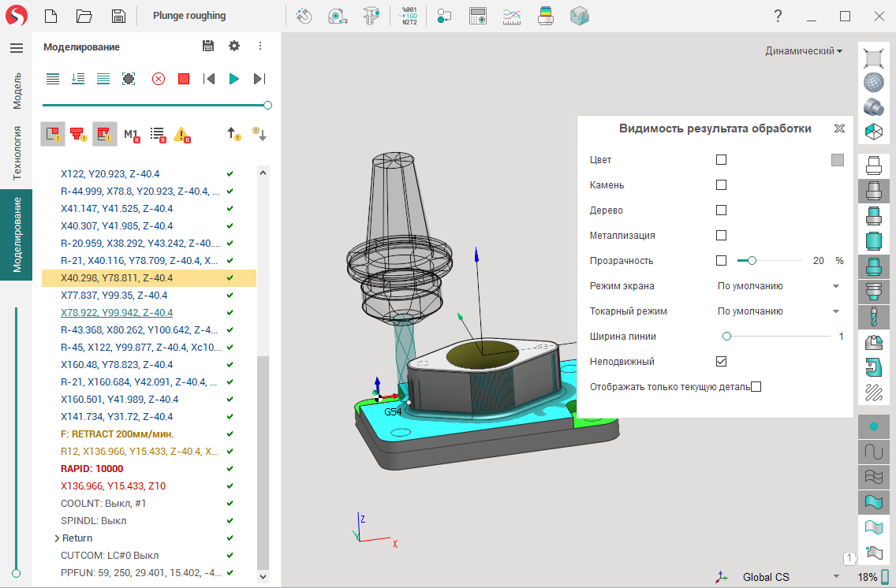
Task: Click the cancel red circle X icon
Action: click(159, 79)
